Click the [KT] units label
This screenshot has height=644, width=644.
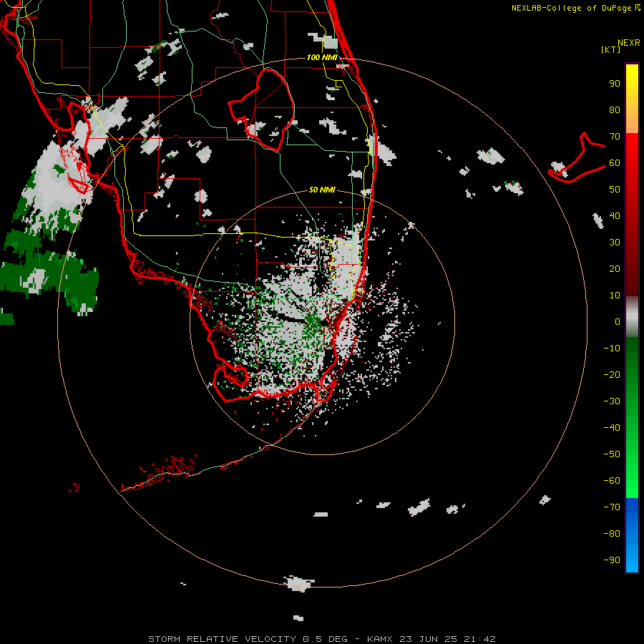coord(611,49)
